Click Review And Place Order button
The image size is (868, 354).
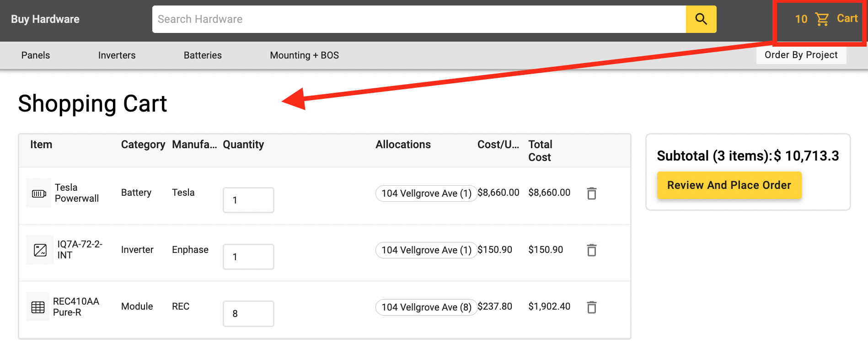[729, 185]
